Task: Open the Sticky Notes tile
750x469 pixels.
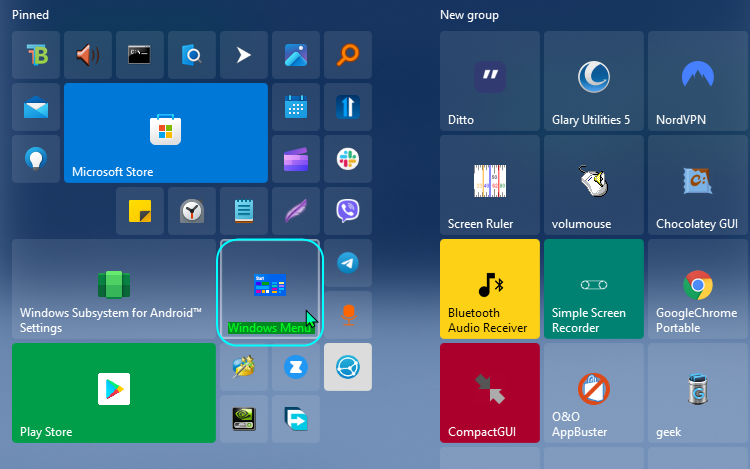Action: pyautogui.click(x=140, y=211)
